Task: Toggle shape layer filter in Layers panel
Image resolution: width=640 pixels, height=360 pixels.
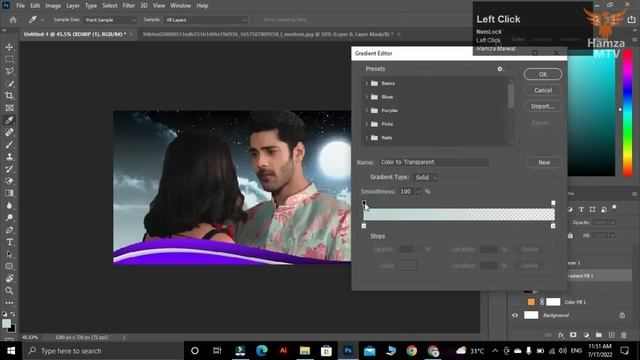Action: pos(593,209)
